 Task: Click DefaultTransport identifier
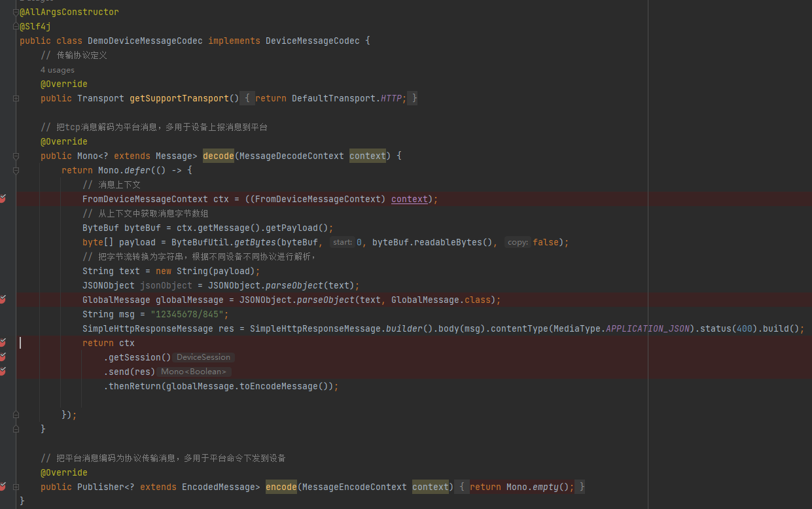pyautogui.click(x=334, y=98)
